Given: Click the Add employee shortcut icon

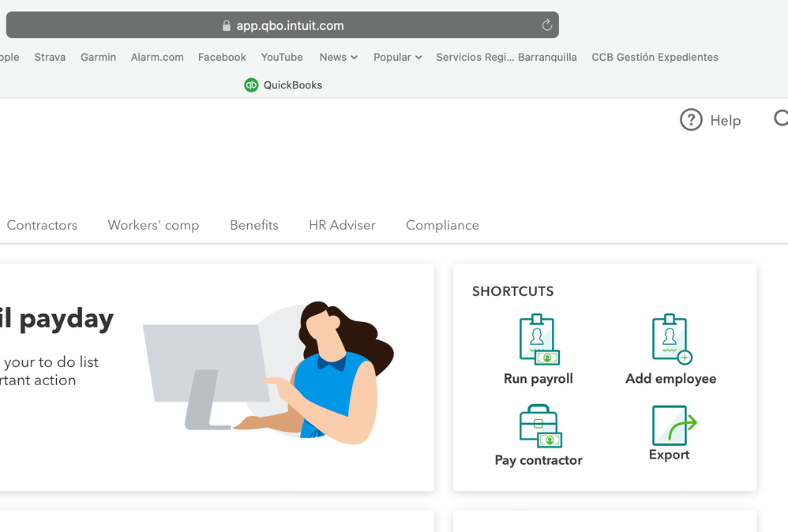Looking at the screenshot, I should coord(672,339).
